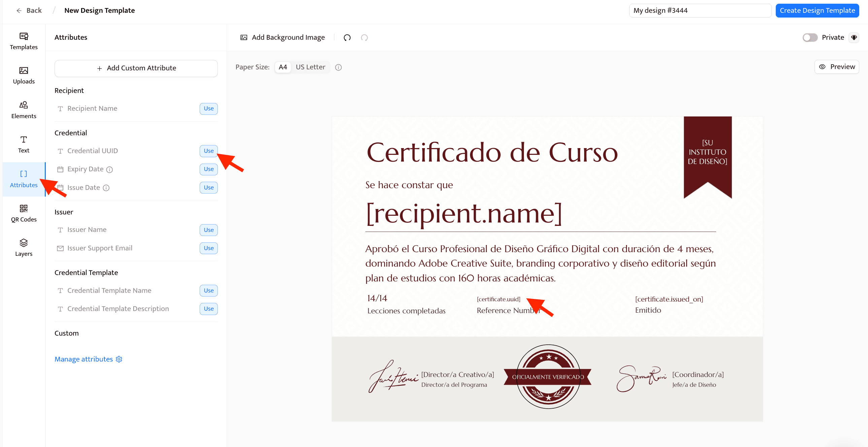The width and height of the screenshot is (868, 447).
Task: Select the Oficialmente Verificado seal
Action: pos(548,377)
